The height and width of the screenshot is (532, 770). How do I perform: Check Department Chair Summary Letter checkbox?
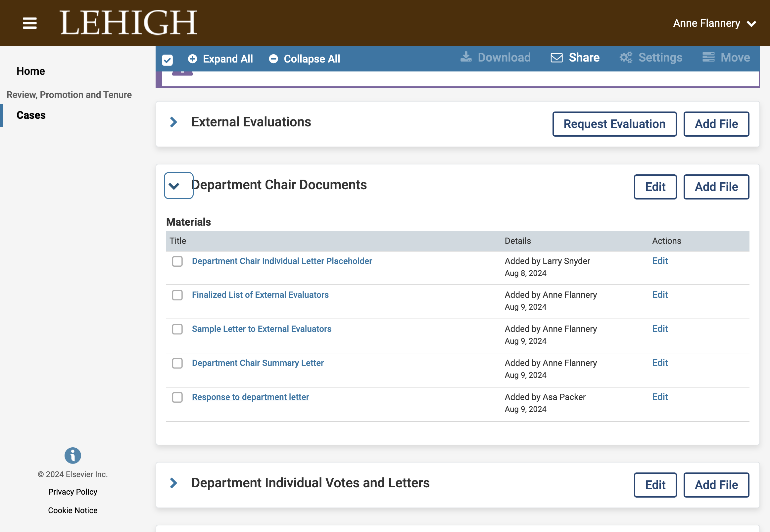point(177,363)
